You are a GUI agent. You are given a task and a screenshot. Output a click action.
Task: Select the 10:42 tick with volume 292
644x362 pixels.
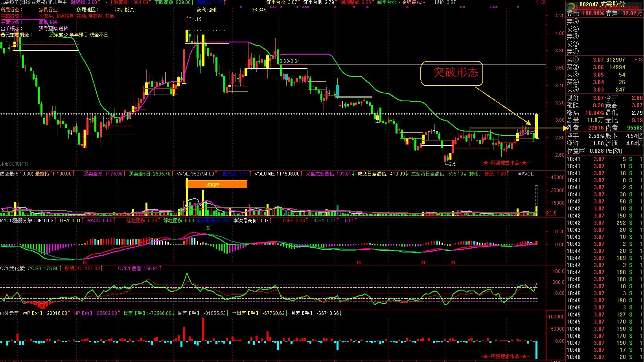click(605, 223)
